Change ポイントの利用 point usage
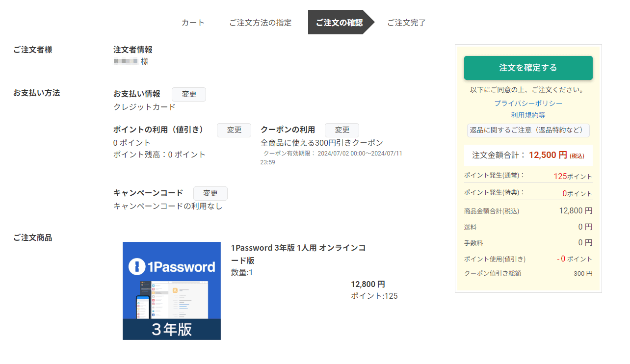Viewport: 630px width, 364px height. tap(234, 130)
